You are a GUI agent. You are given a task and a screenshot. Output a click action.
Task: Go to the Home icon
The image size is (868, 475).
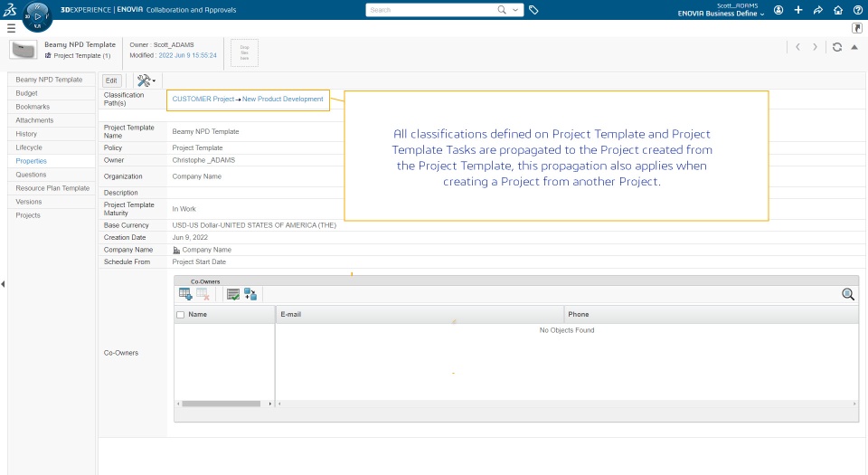click(x=838, y=10)
